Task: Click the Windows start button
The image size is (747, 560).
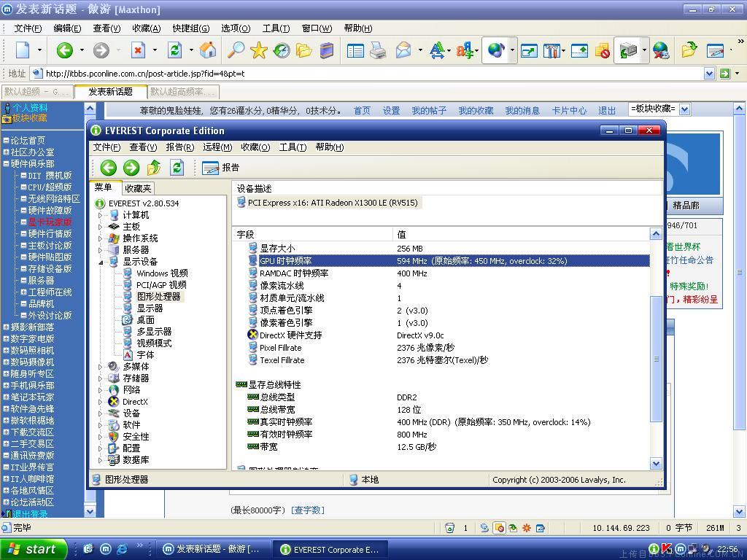Action: (x=34, y=549)
